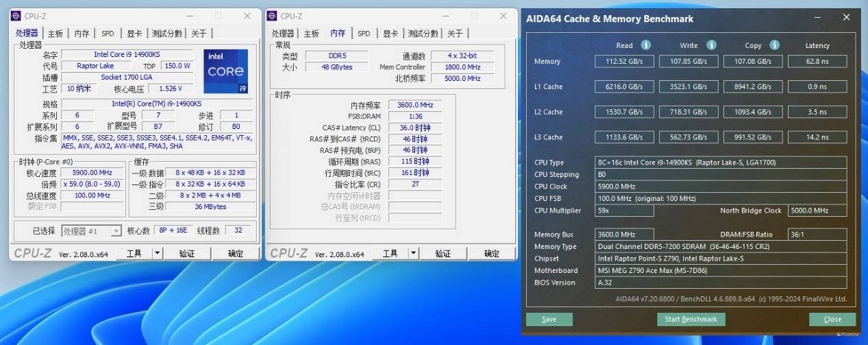
Task: Open the SPD tab in memory CPU-Z
Action: pyautogui.click(x=364, y=33)
